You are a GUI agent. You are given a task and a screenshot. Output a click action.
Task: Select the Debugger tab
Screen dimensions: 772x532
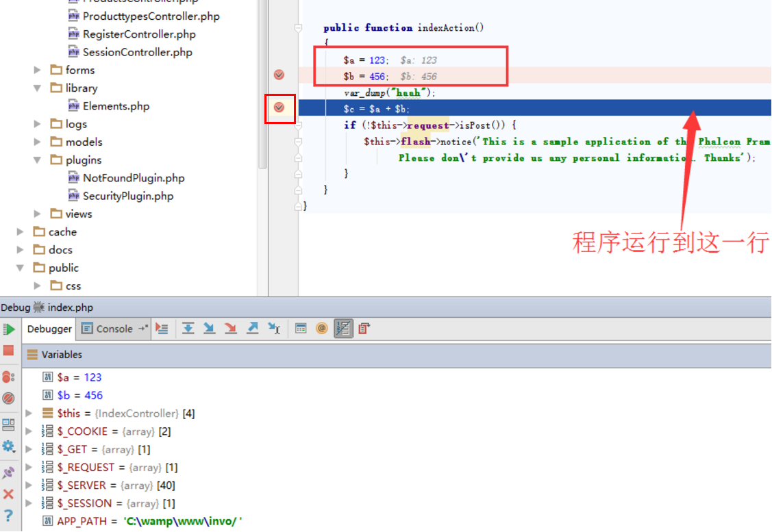[49, 329]
